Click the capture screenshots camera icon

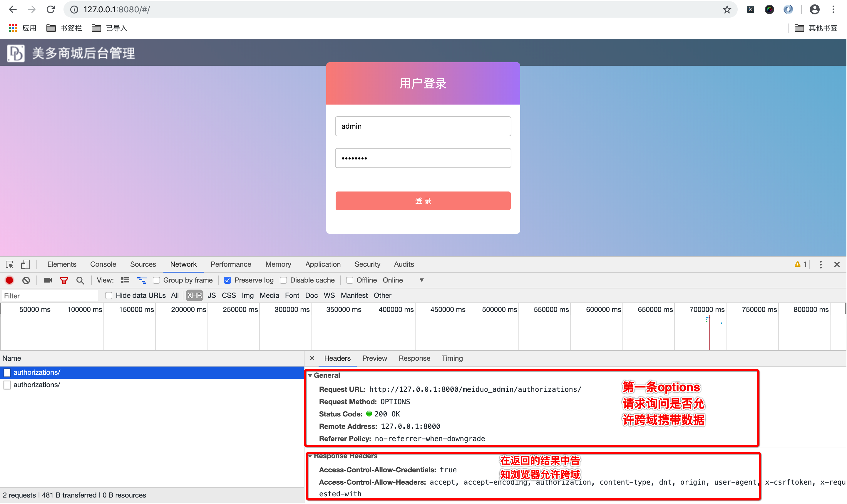tap(48, 280)
